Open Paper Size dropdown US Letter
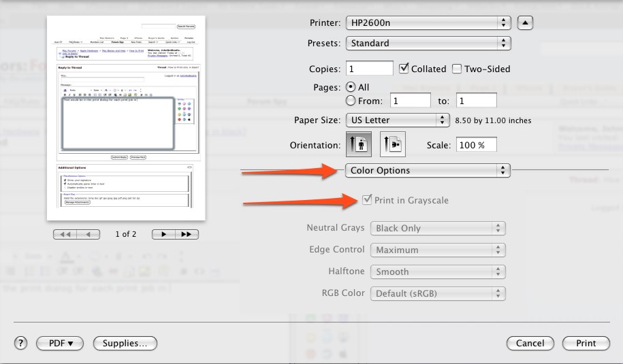 point(398,120)
